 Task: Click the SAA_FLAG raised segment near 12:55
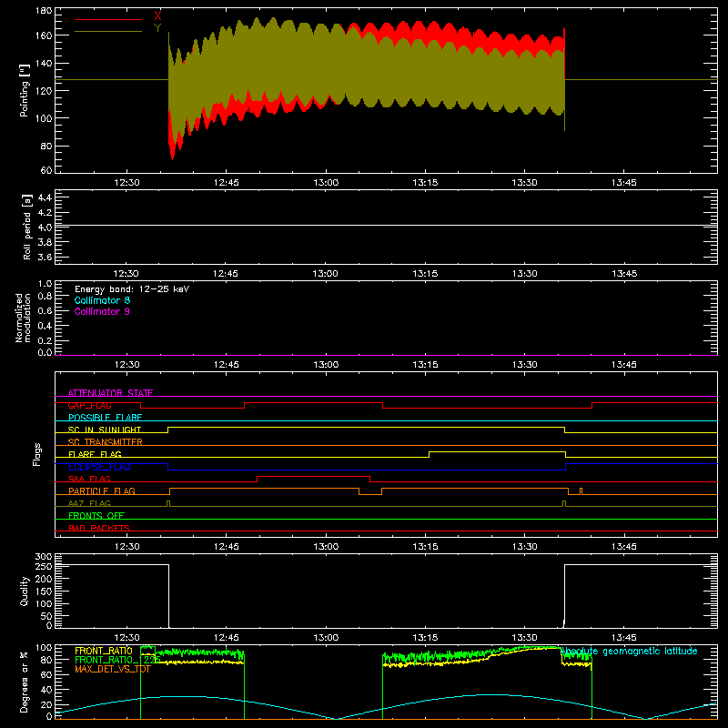313,476
